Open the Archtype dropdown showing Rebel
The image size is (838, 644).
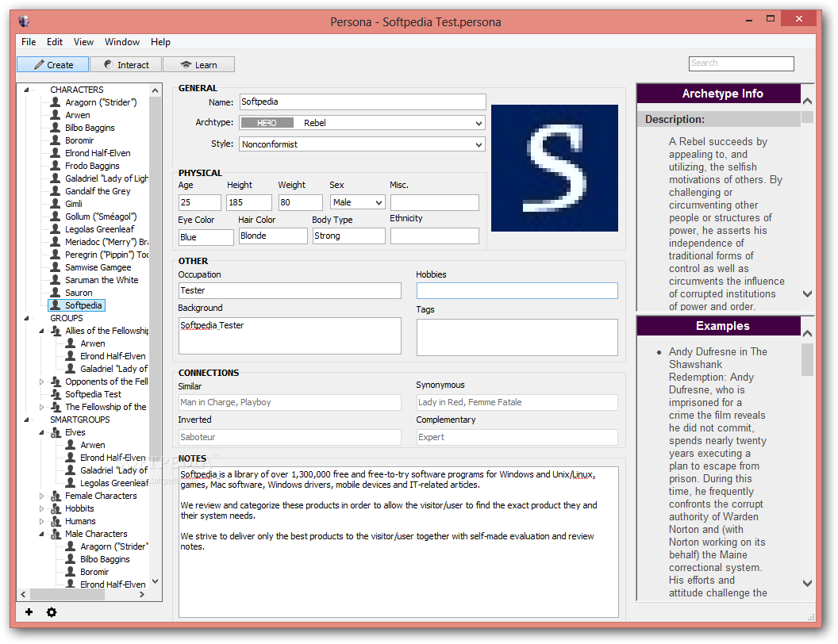[x=362, y=123]
